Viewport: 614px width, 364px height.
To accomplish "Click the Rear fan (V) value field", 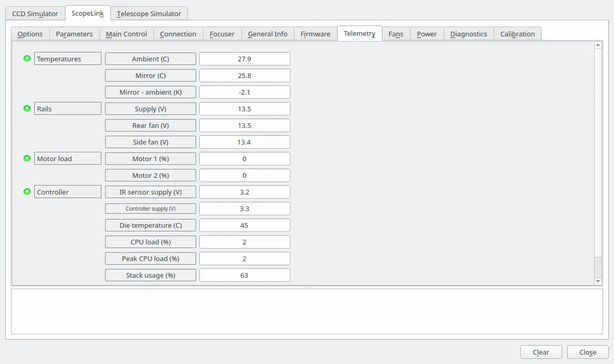I will pyautogui.click(x=245, y=125).
